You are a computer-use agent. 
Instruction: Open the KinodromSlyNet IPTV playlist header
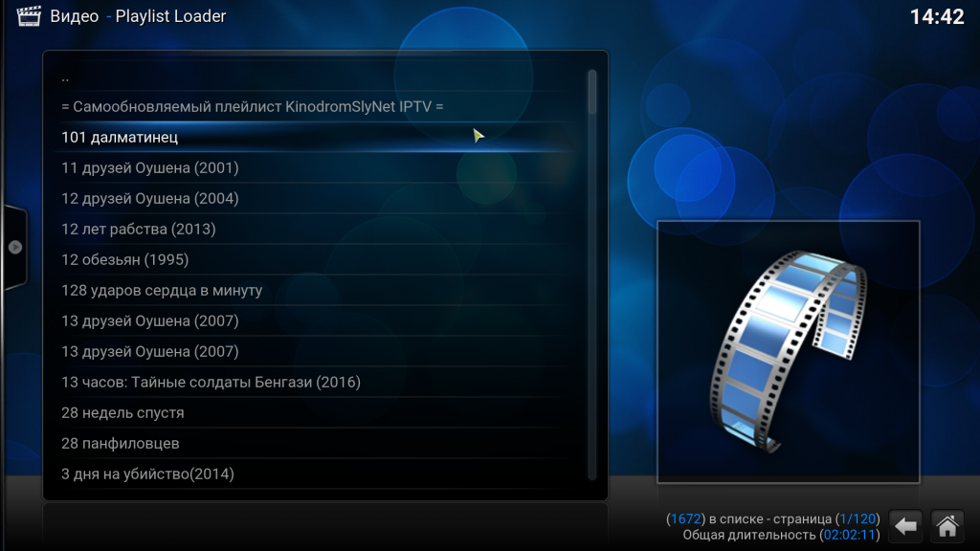pos(252,106)
